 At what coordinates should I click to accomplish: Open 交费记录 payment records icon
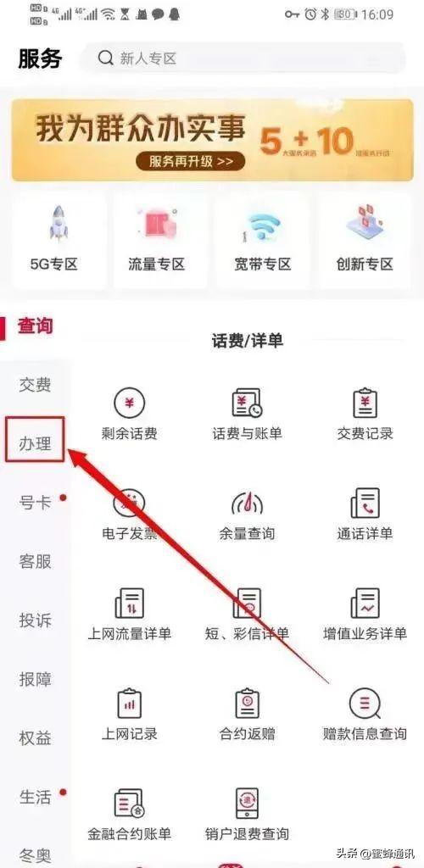point(365,403)
